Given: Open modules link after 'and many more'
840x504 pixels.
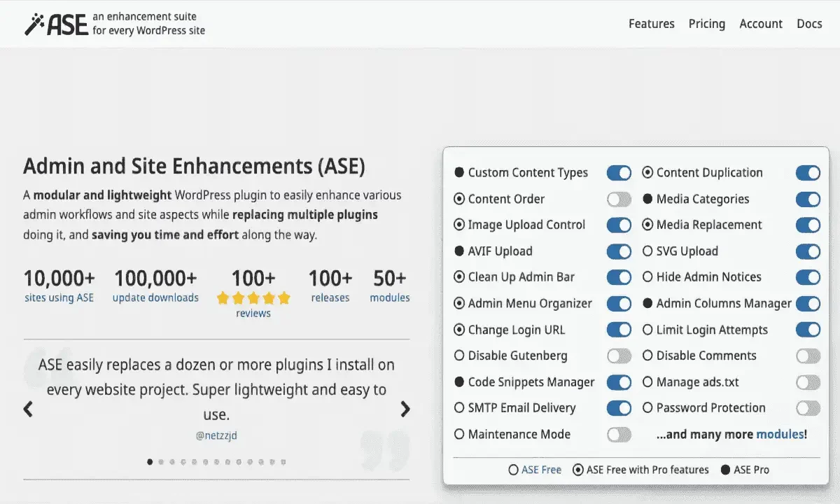Looking at the screenshot, I should [x=780, y=435].
